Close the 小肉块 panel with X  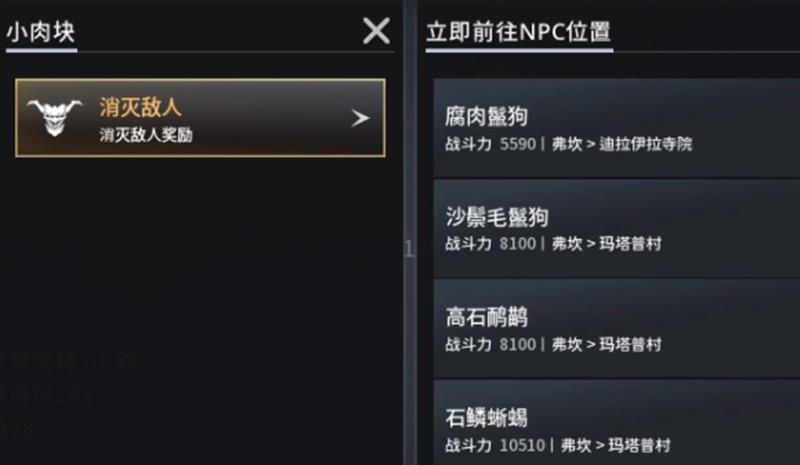[x=376, y=32]
